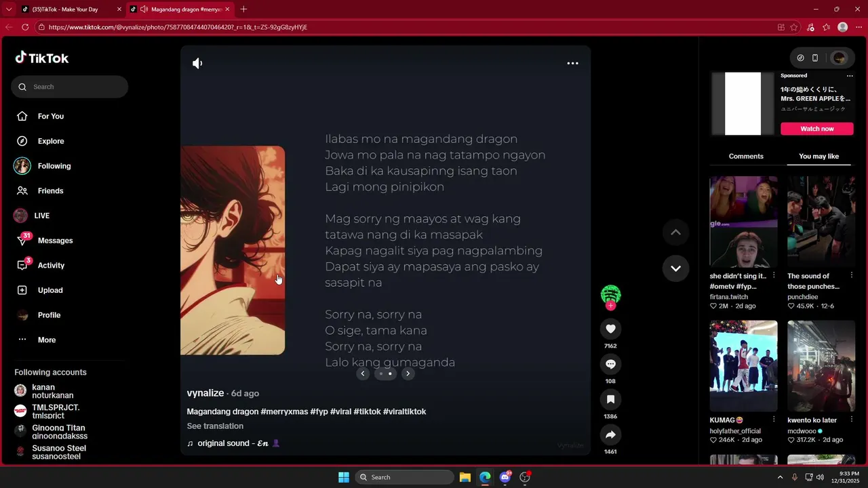Close the Magandang dragon browser tab
Screen dimensions: 868x488
point(226,9)
